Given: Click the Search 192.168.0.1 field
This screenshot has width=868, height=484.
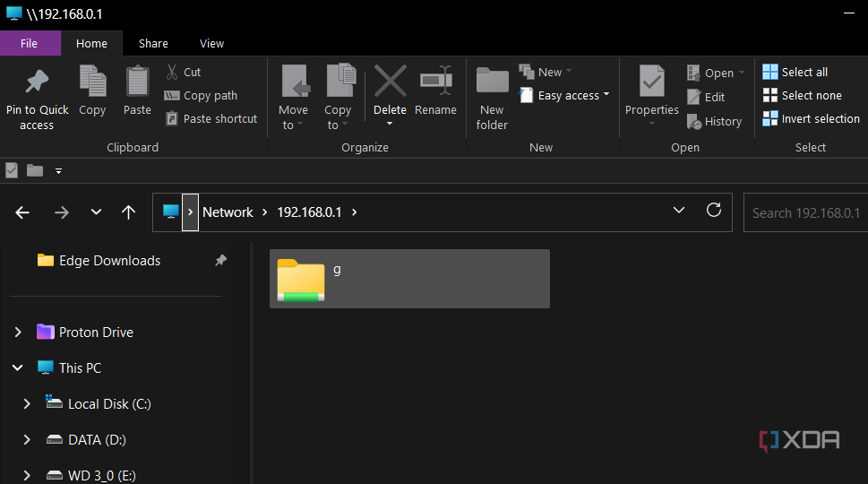Looking at the screenshot, I should click(x=805, y=212).
